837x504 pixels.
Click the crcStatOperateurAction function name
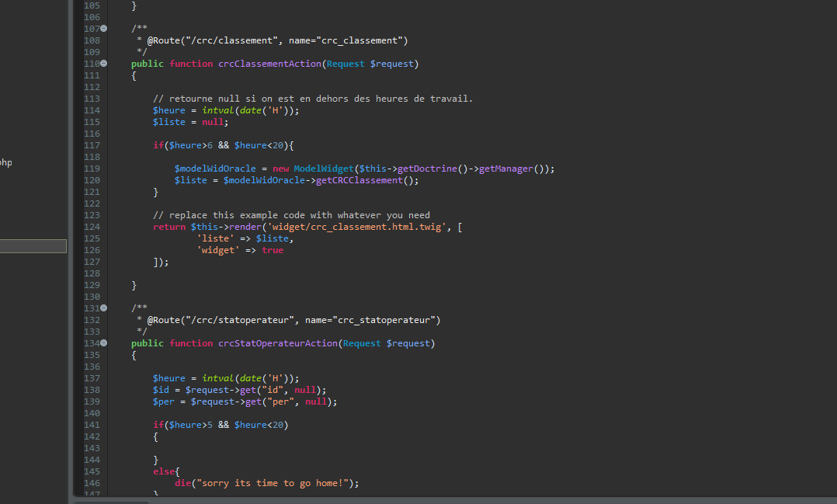pos(277,343)
